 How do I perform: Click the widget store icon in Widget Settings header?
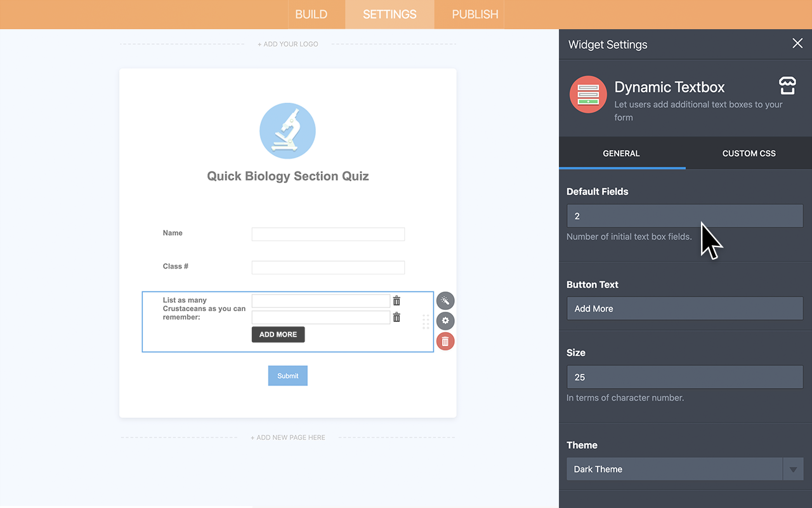coord(787,85)
